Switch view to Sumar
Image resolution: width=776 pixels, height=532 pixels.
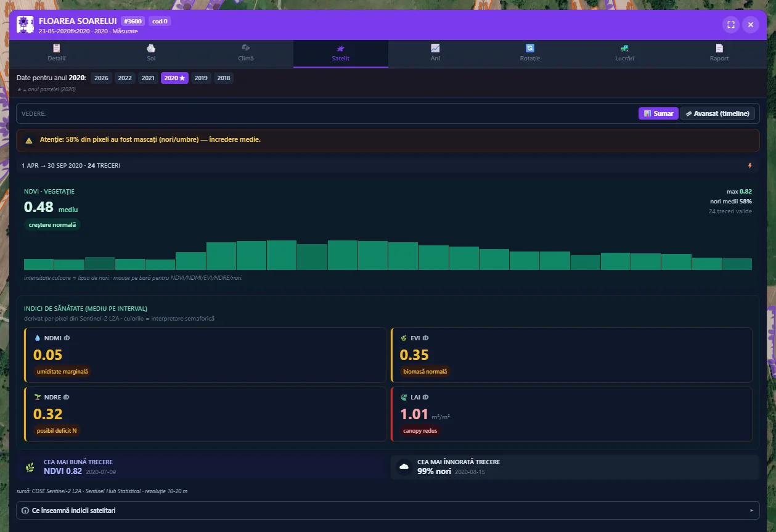[658, 113]
